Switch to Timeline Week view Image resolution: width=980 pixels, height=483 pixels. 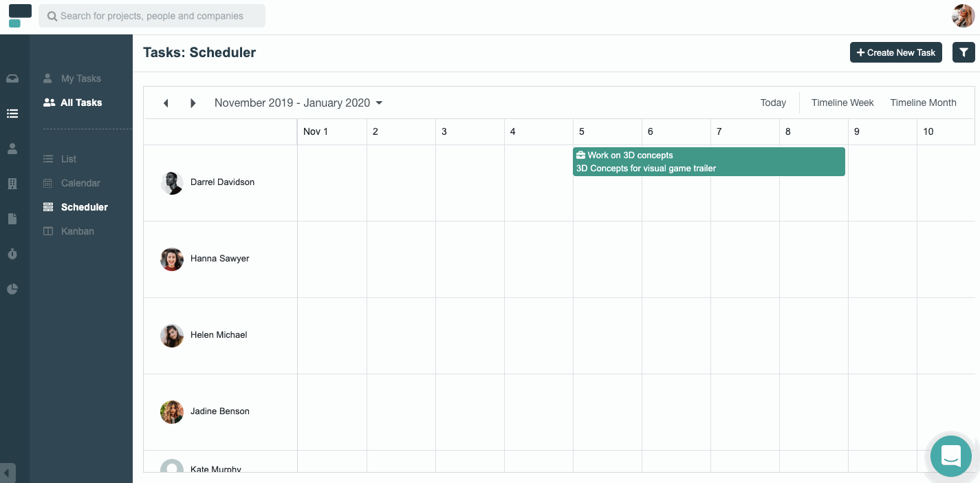[842, 103]
